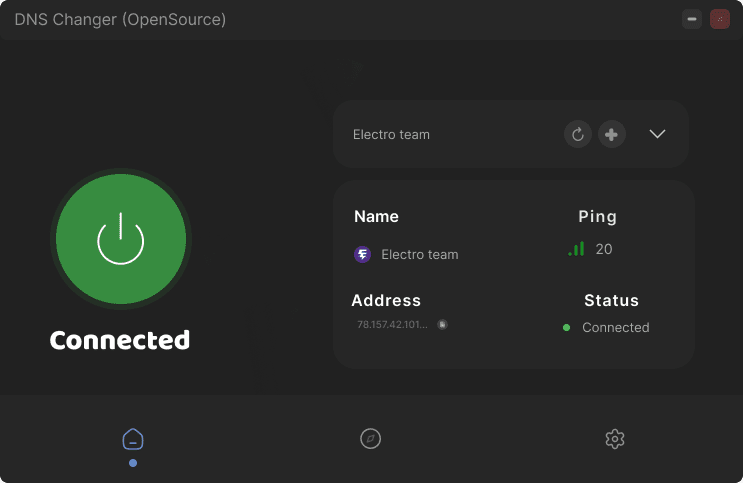Refresh the DNS server list
This screenshot has width=743, height=483.
tap(578, 134)
